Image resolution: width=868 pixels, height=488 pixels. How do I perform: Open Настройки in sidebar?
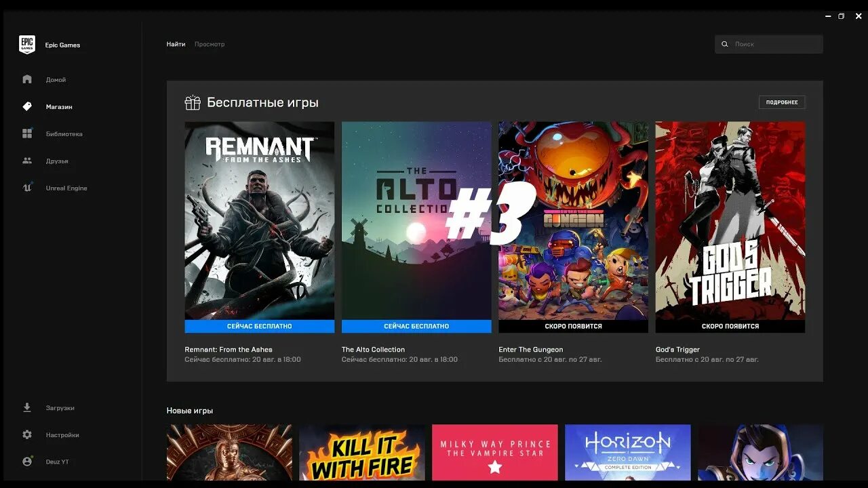(62, 435)
